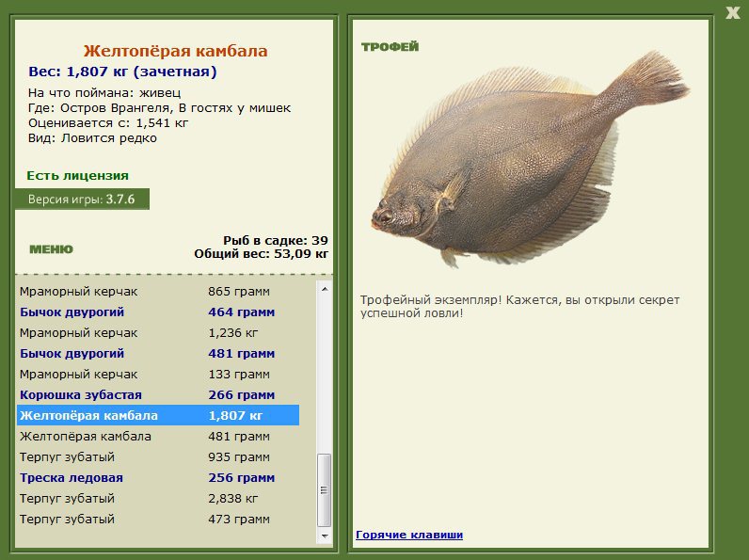
Task: Select Треска ледовая 256 грамм entry
Action: [x=157, y=478]
